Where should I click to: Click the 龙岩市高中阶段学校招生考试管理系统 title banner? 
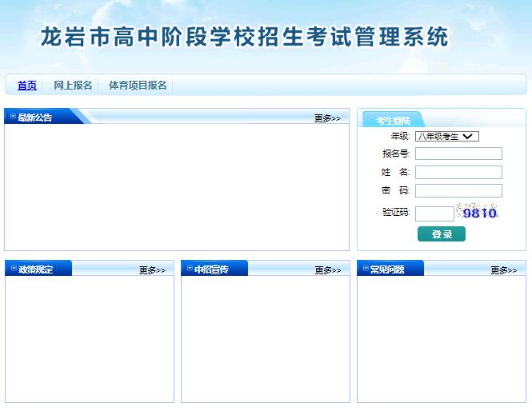tap(244, 37)
